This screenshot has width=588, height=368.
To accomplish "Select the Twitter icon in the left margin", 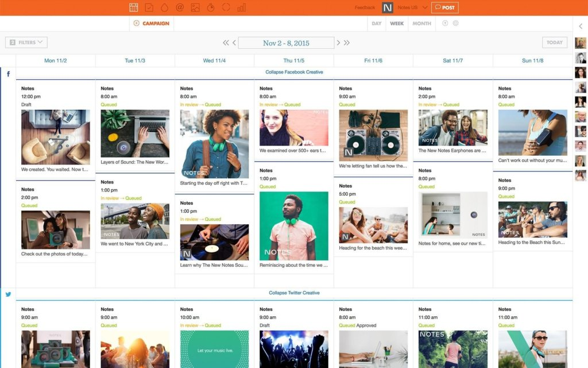I will click(9, 294).
